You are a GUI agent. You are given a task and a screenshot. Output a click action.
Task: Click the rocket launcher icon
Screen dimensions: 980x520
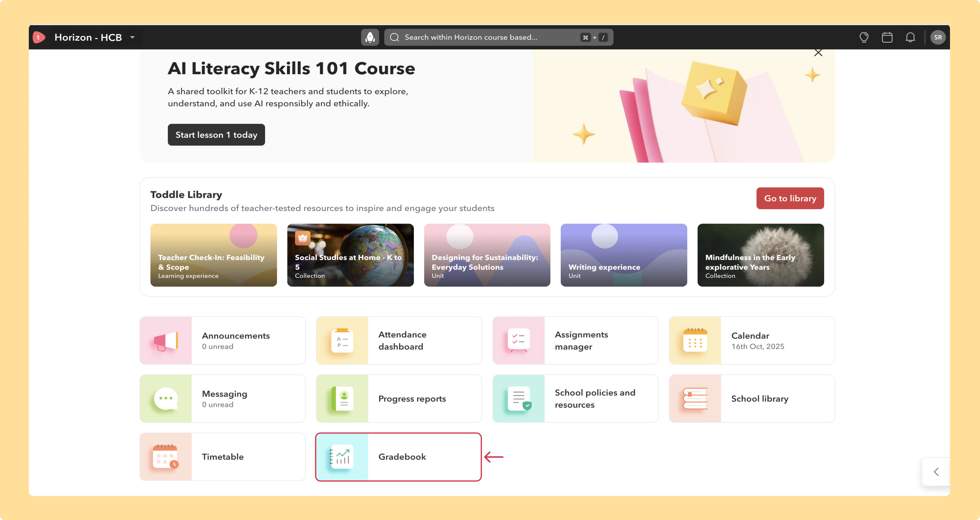[370, 37]
